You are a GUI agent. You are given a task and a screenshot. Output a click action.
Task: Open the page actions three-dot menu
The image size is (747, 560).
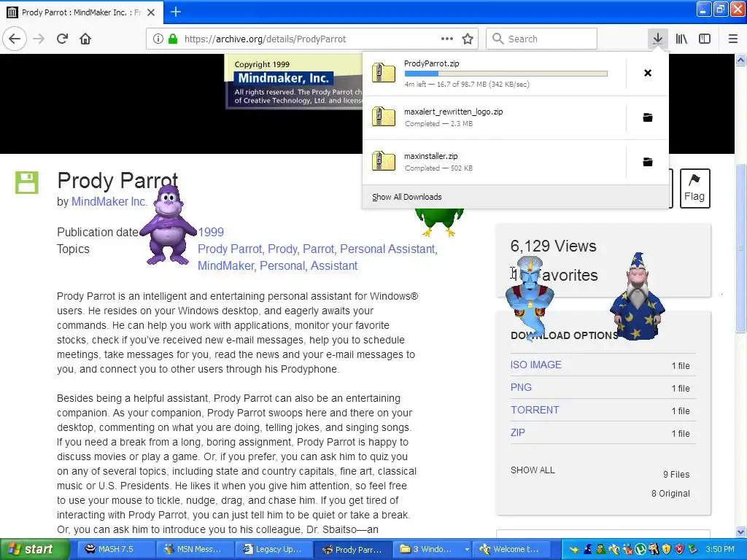[447, 39]
